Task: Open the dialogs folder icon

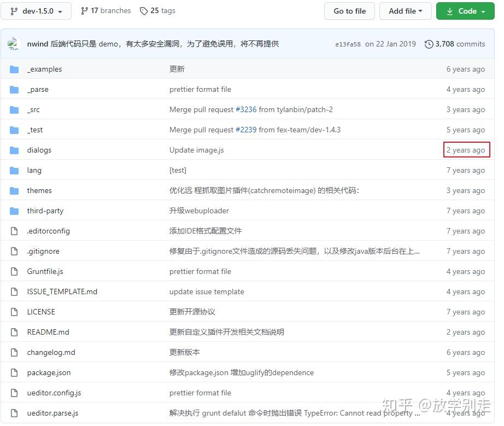Action: pos(14,150)
